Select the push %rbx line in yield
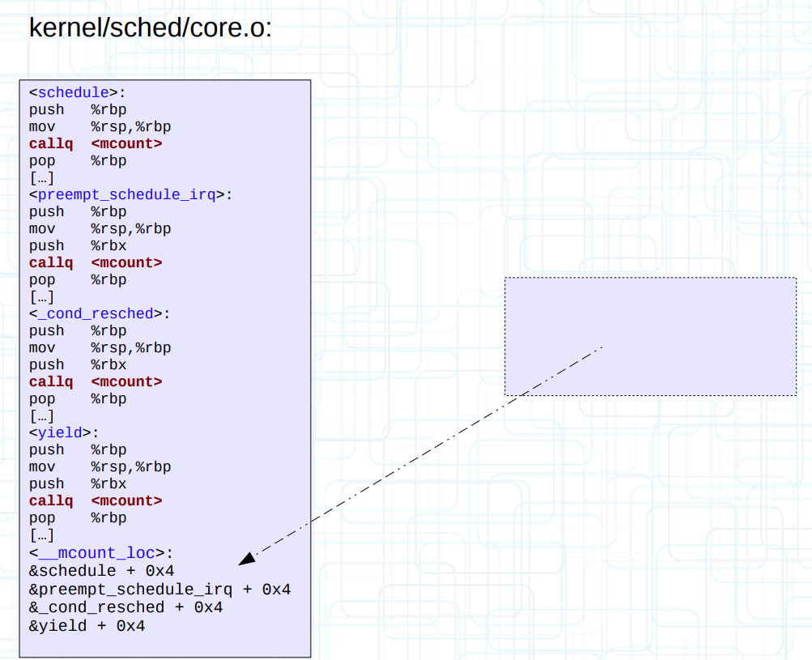The image size is (812, 660). point(78,483)
